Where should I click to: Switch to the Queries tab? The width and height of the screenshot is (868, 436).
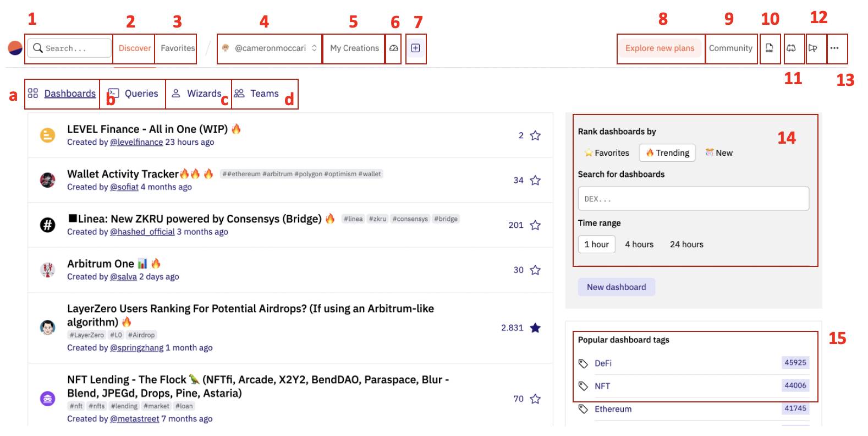click(x=133, y=94)
